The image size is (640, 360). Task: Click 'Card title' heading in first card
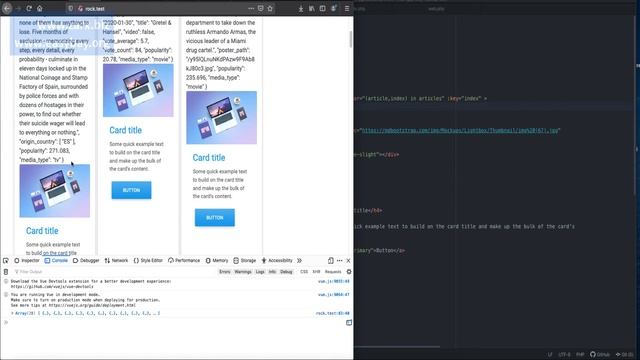[42, 231]
